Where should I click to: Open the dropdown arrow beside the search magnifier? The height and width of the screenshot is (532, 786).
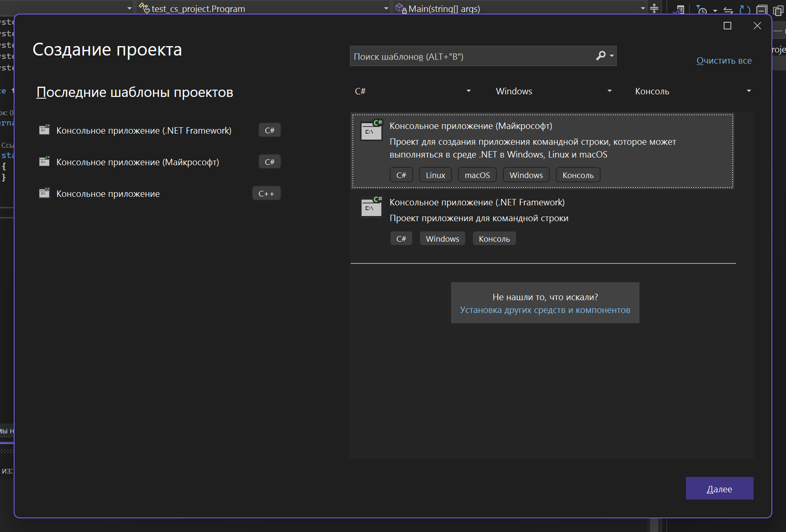(612, 56)
